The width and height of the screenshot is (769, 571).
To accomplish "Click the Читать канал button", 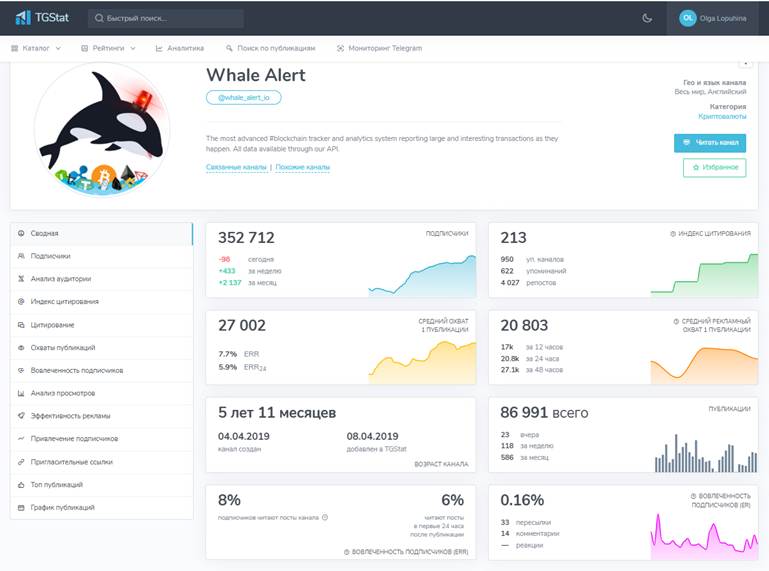I will pyautogui.click(x=710, y=142).
